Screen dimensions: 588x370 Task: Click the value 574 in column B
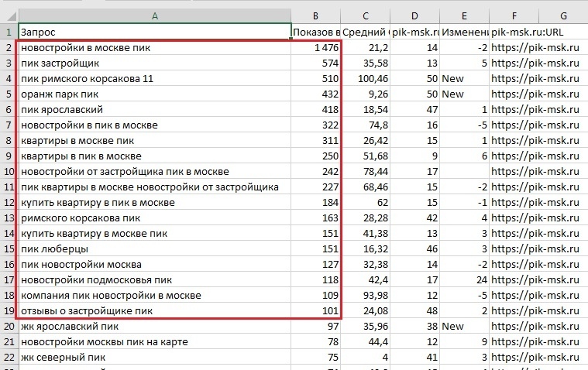316,63
